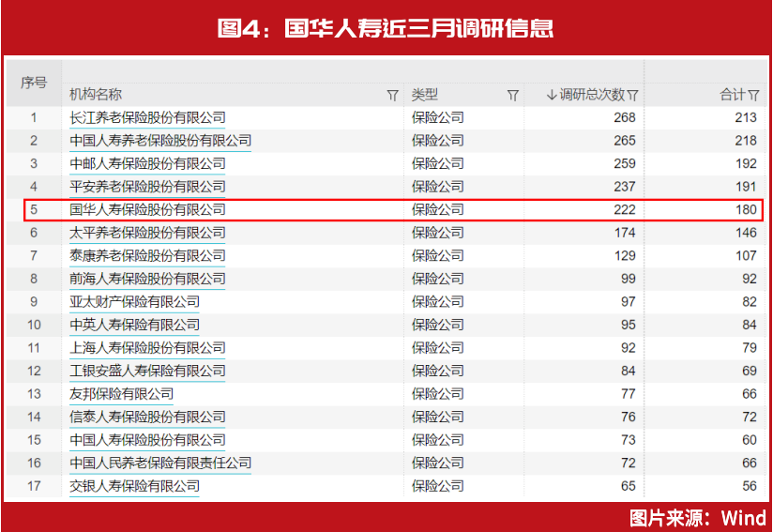Open 太平养老保险股份有限公司 link
Image resolution: width=773 pixels, height=532 pixels.
tap(147, 233)
